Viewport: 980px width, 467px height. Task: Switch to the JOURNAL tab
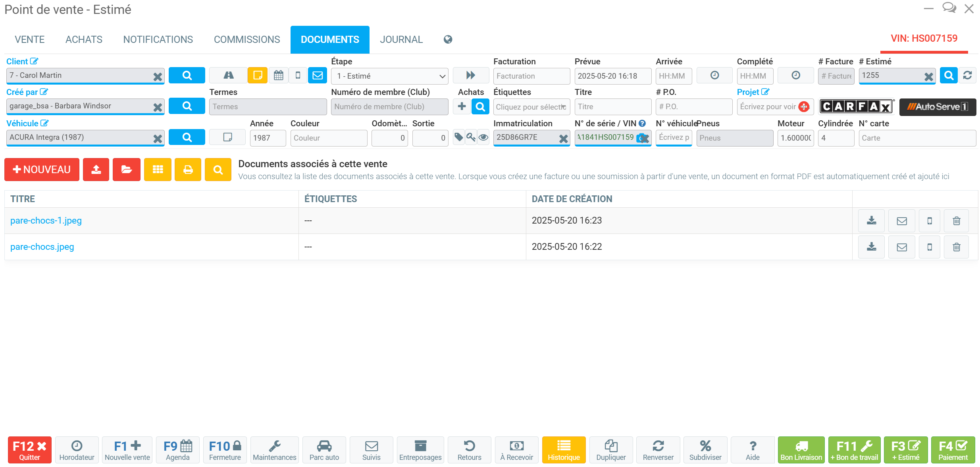[401, 39]
